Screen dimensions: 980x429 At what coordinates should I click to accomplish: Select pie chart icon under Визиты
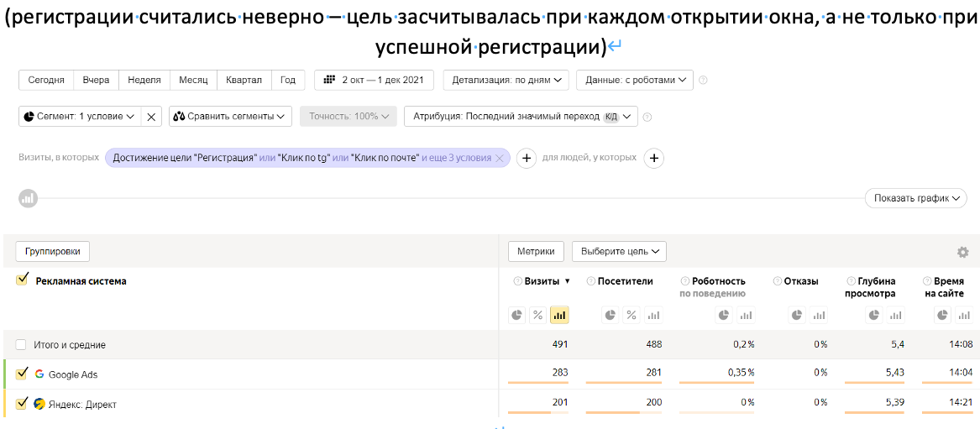[x=517, y=316]
